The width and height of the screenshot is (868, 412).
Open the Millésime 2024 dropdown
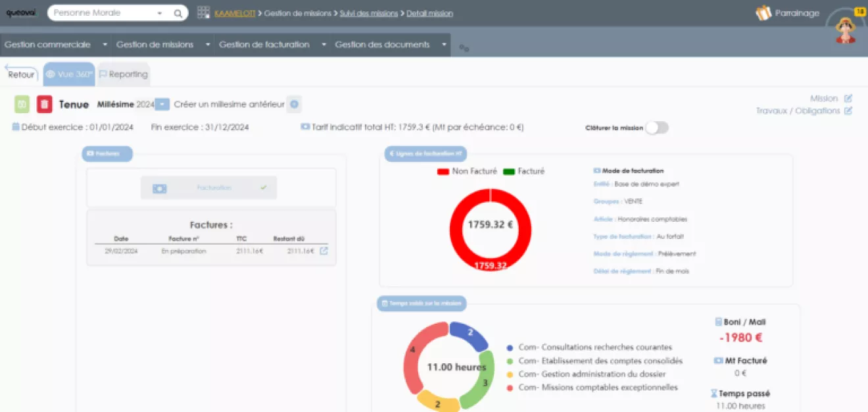(162, 104)
